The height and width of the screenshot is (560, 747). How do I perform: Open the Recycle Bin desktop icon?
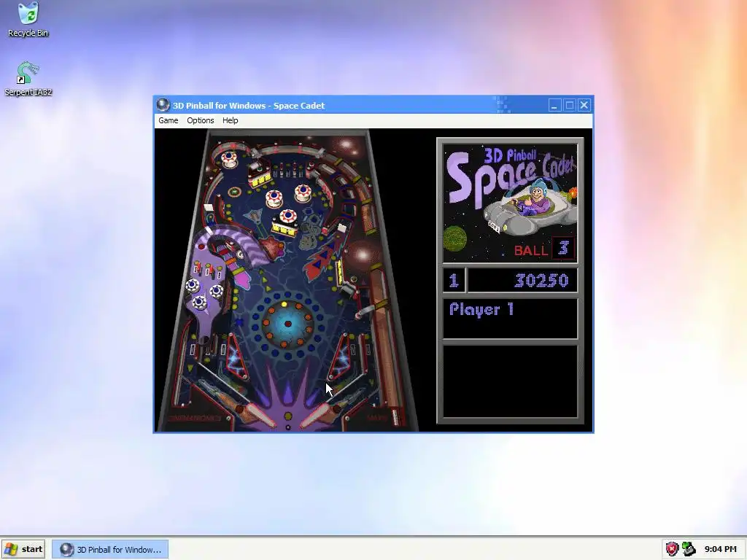(x=28, y=20)
